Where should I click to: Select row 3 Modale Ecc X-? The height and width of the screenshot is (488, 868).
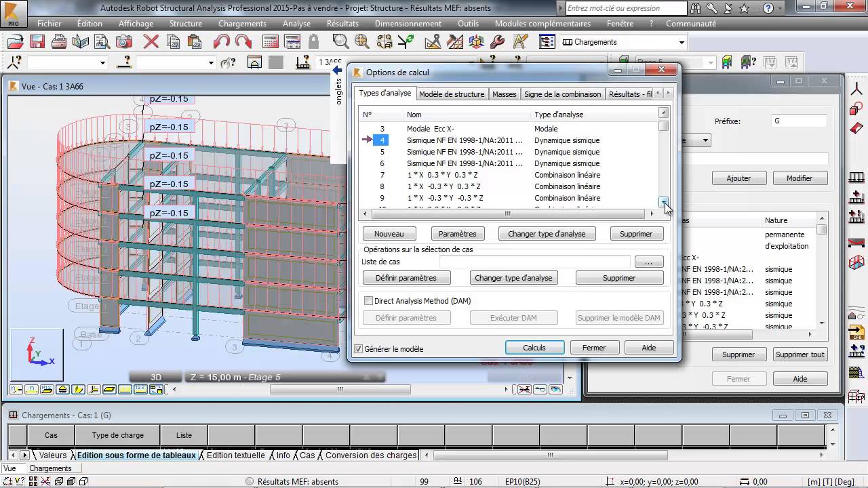pos(509,129)
